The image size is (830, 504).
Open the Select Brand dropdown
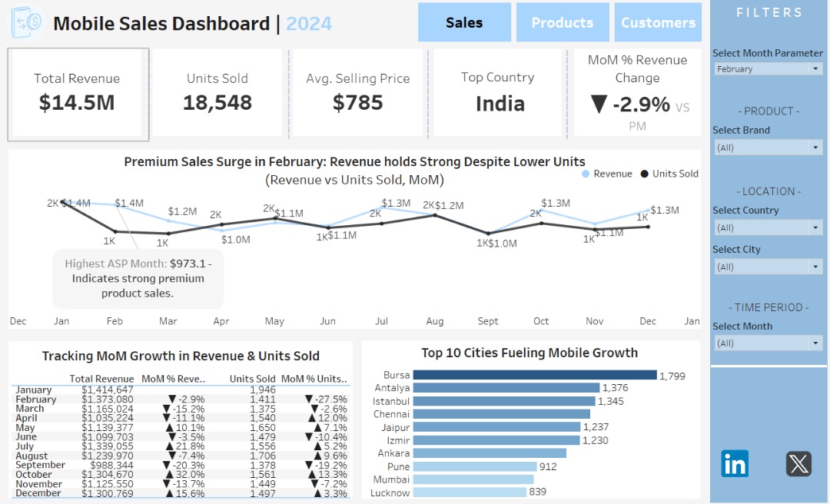click(x=768, y=148)
